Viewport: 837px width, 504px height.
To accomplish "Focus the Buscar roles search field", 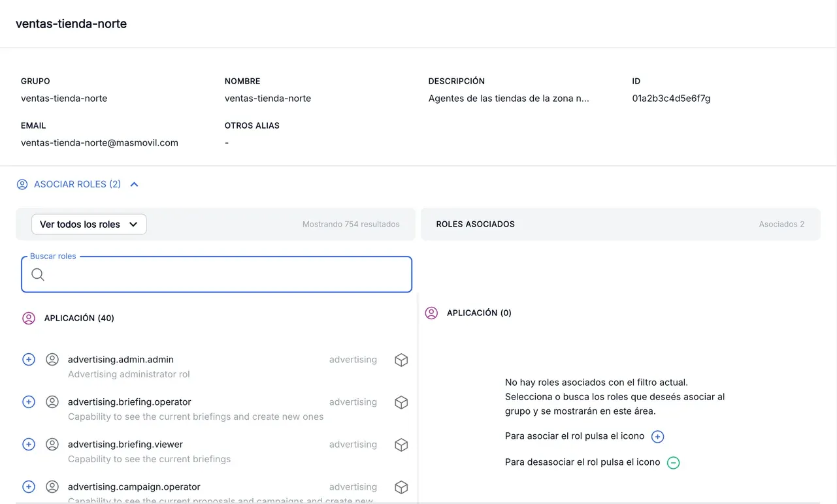I will [x=217, y=274].
